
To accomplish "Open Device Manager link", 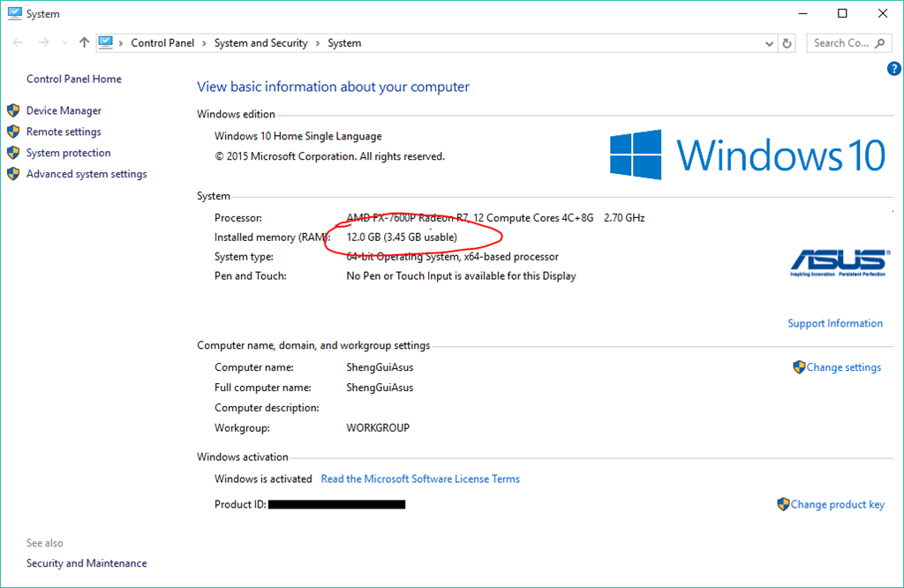I will point(64,110).
